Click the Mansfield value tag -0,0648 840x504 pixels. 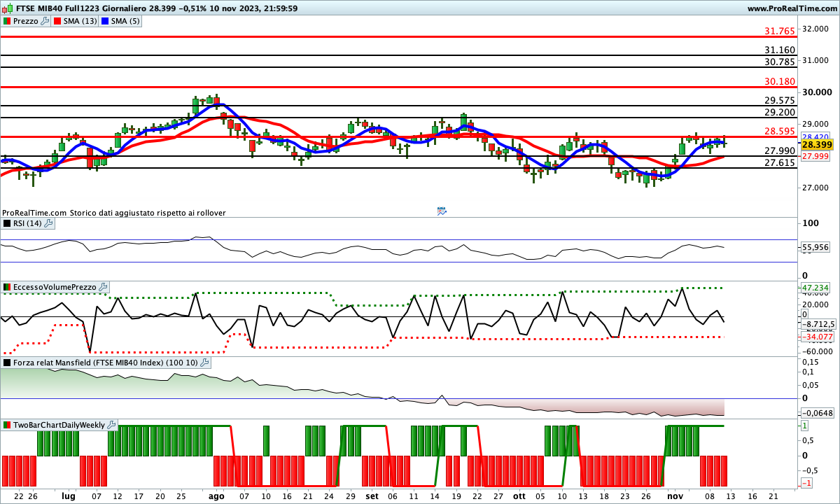click(816, 413)
